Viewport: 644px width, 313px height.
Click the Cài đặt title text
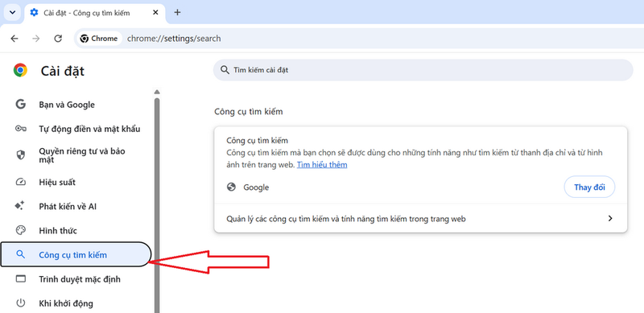[x=63, y=71]
